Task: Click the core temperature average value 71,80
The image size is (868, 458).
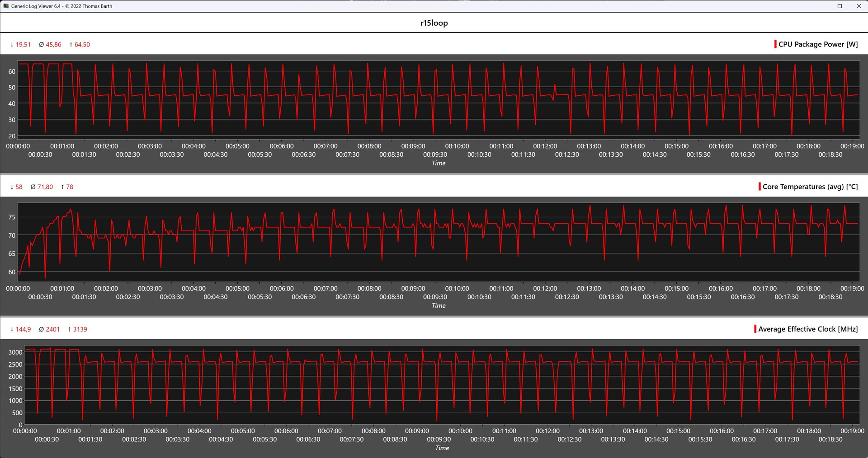Action: (45, 187)
